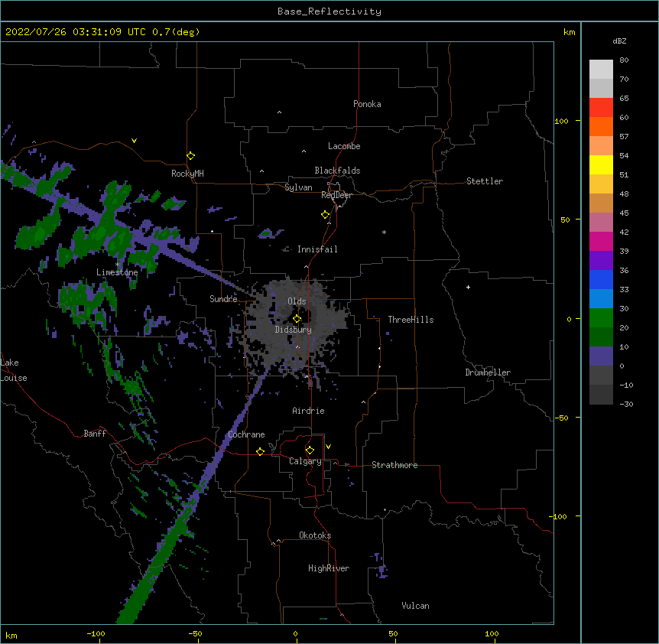This screenshot has height=644, width=659.
Task: Select the Ponoka city label
Action: click(x=367, y=104)
